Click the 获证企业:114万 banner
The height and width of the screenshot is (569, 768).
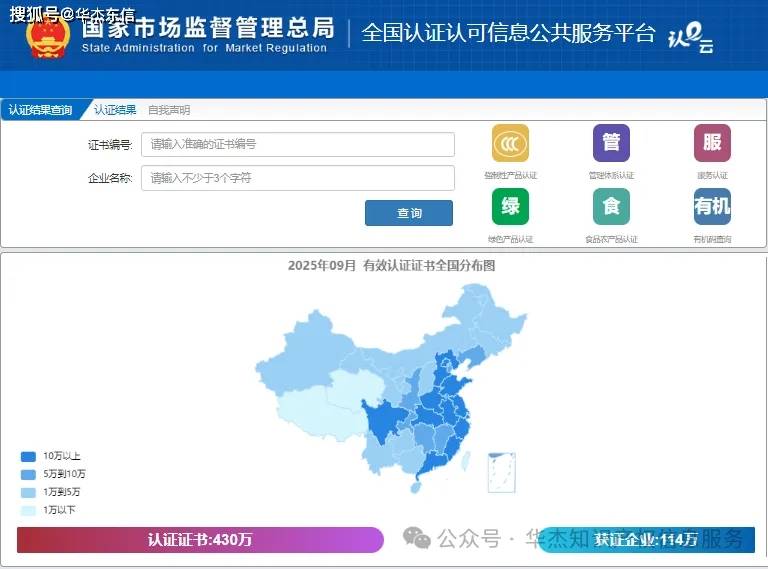point(645,540)
